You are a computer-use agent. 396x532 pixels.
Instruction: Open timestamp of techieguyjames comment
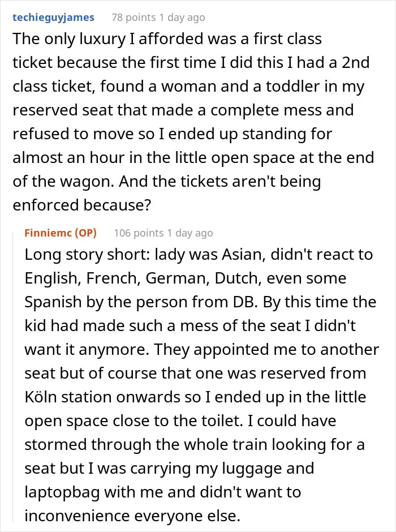(182, 18)
